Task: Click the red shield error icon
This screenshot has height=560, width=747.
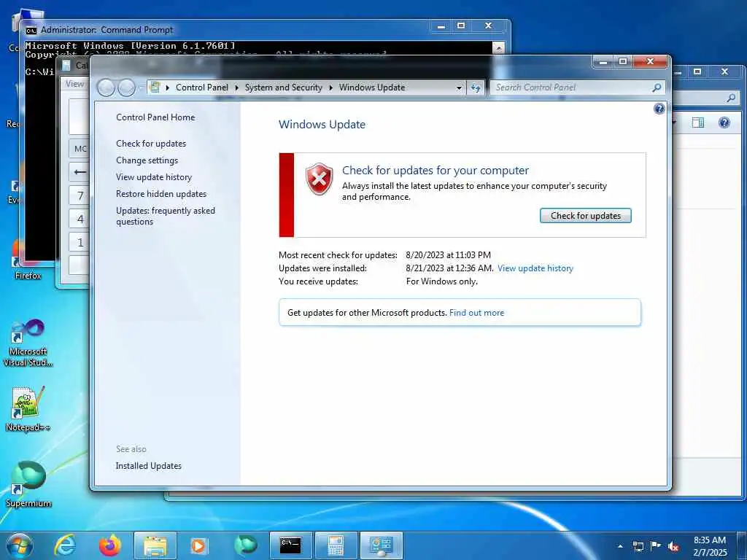Action: [319, 179]
